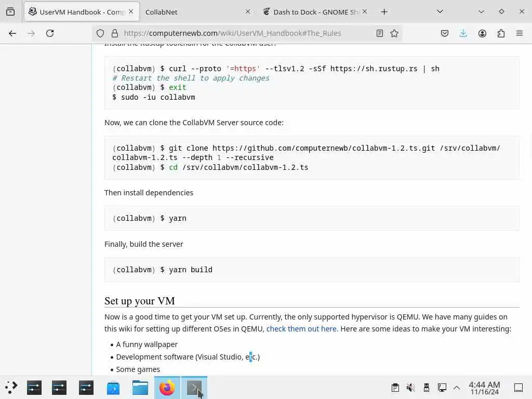The image size is (532, 399).
Task: Open tracking protection shield icon
Action: click(100, 33)
